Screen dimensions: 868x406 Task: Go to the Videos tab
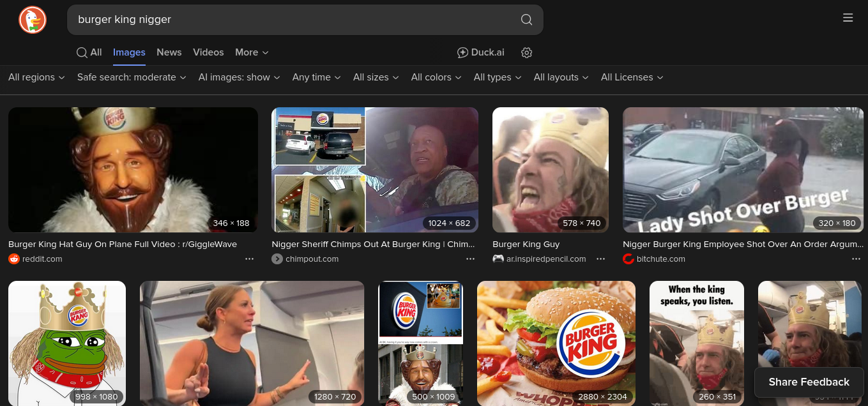[x=208, y=52]
